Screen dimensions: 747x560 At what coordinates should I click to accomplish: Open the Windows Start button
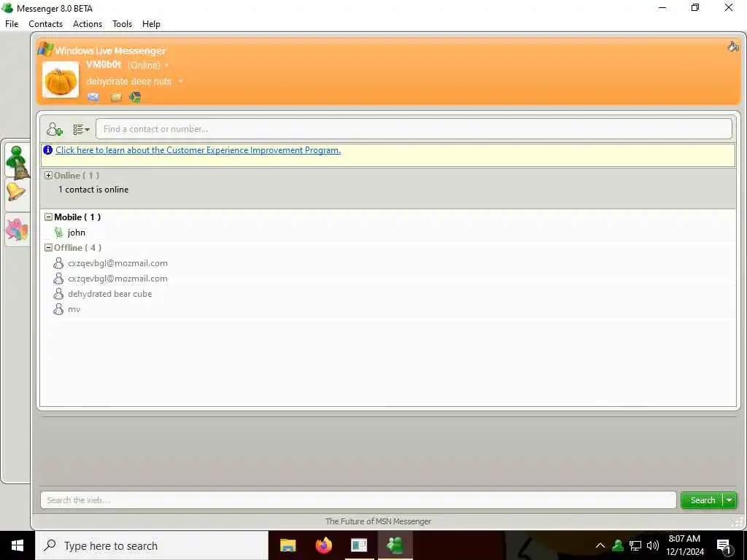click(x=18, y=545)
